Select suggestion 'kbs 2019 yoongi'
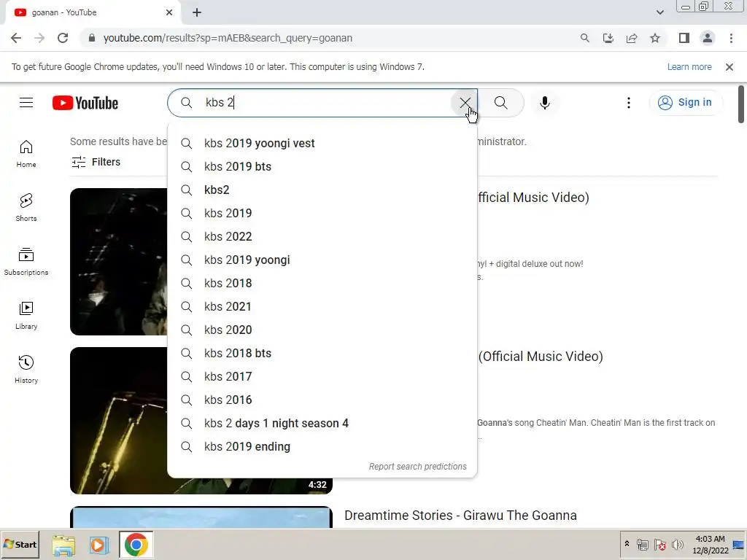Image resolution: width=747 pixels, height=560 pixels. (322, 260)
